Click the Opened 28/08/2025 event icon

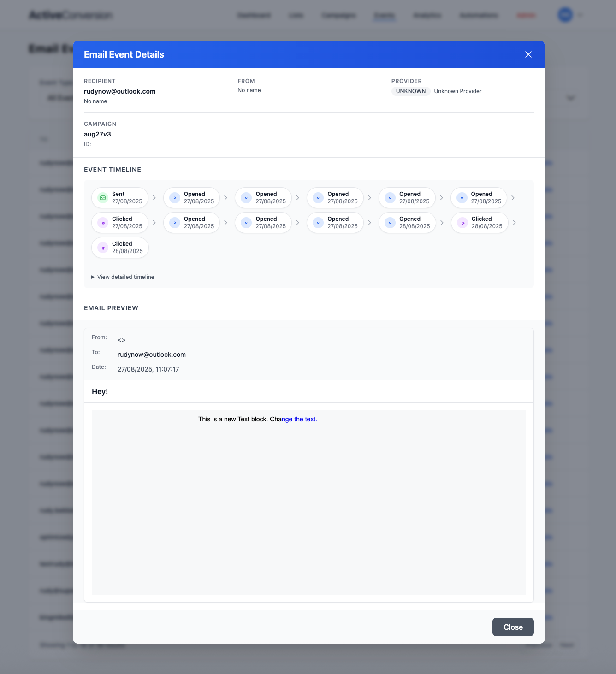(x=390, y=223)
